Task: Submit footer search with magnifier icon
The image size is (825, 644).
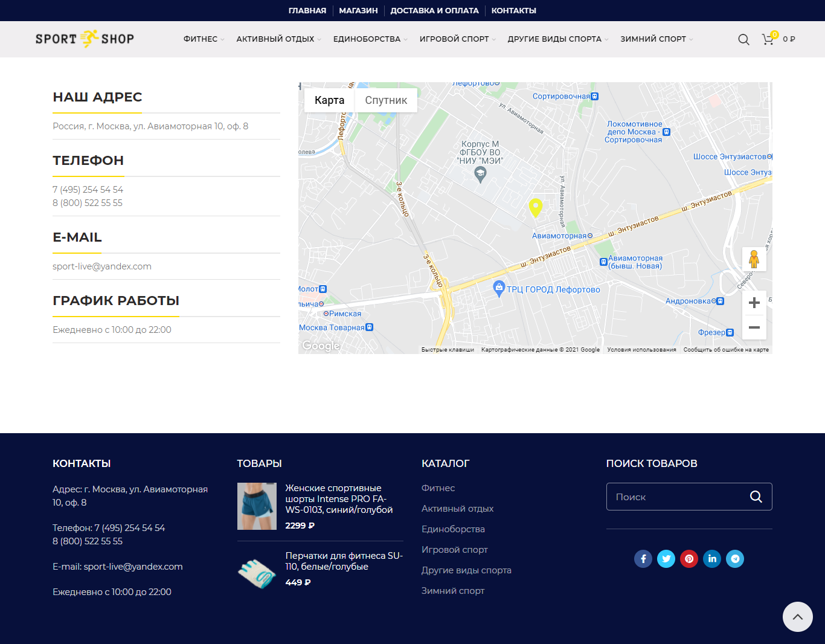Action: click(756, 497)
